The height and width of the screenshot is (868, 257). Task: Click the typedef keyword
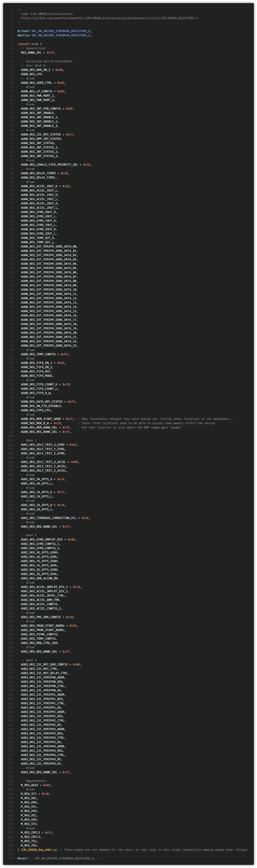(23, 44)
